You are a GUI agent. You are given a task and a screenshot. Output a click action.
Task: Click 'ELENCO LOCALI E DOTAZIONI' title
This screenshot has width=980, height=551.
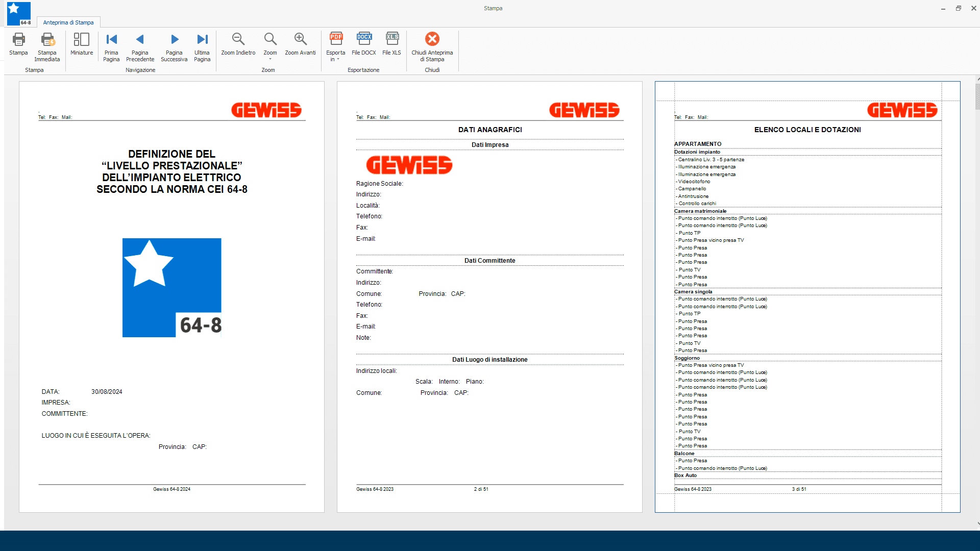coord(807,130)
